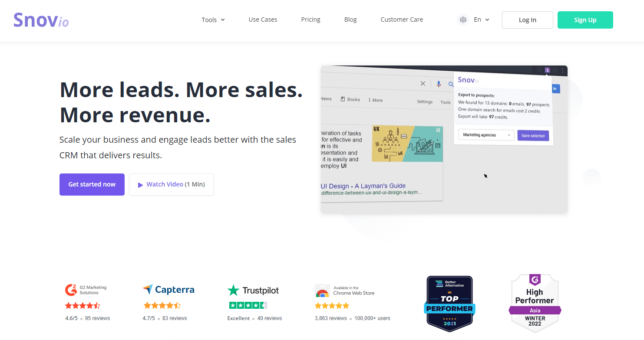Click Settings in demo search page

point(425,102)
